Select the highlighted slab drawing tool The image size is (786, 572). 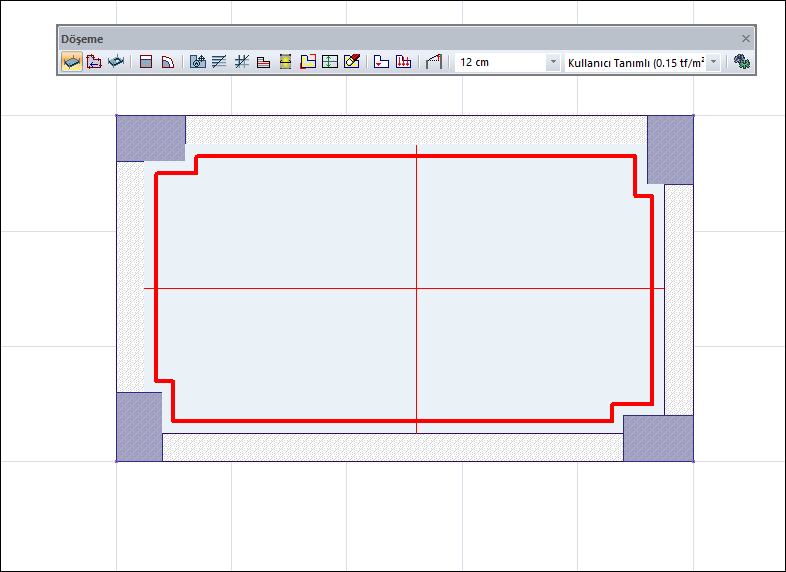click(72, 62)
